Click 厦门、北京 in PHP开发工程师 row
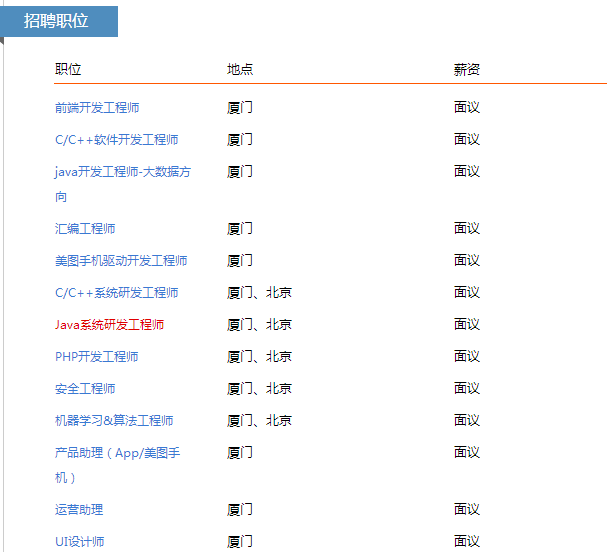607x552 pixels. [259, 357]
